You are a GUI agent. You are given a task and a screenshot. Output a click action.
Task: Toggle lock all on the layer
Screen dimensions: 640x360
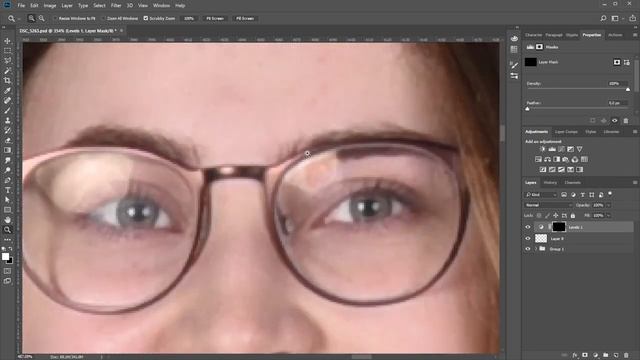click(x=573, y=216)
